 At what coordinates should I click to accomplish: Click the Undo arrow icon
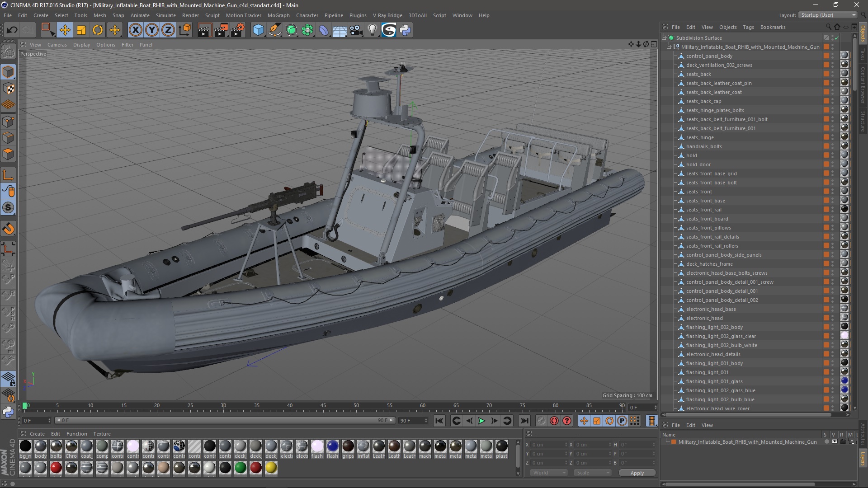tap(12, 30)
